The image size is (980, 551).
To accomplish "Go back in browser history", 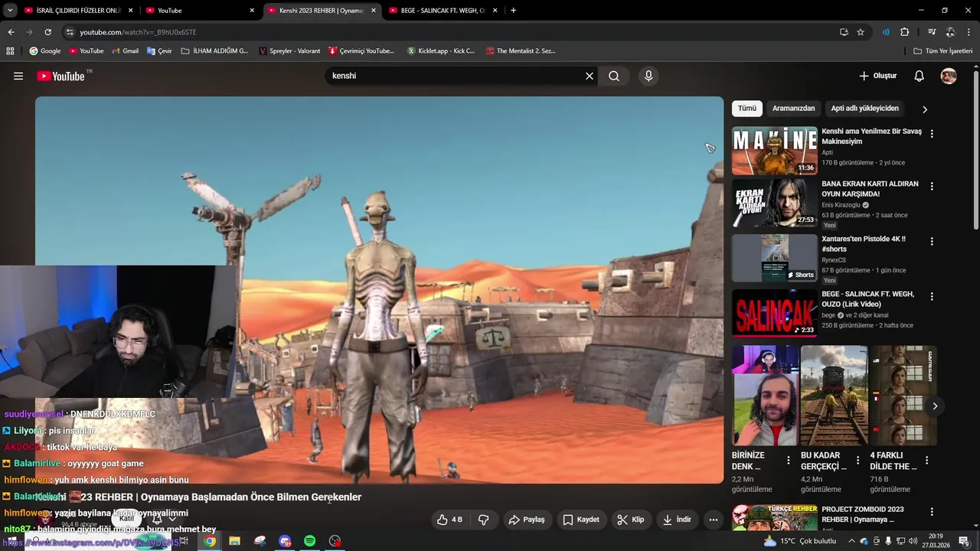I will point(11,32).
